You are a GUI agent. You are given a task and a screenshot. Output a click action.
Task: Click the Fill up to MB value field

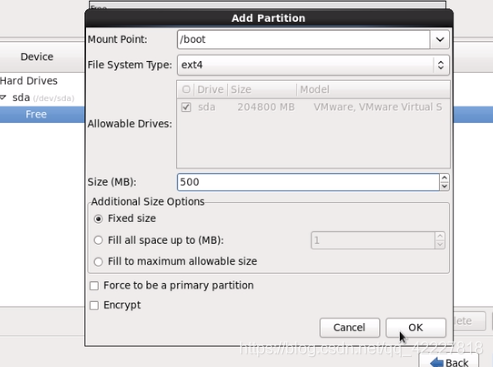coord(373,240)
